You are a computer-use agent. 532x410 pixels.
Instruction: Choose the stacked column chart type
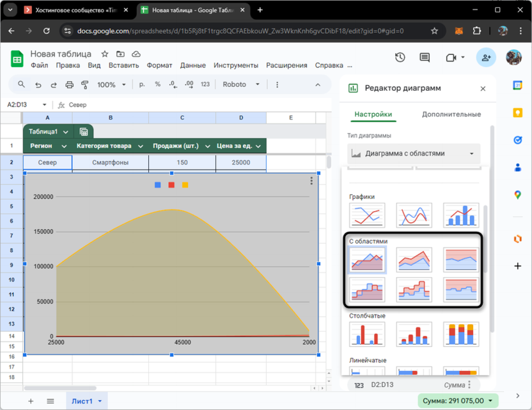[x=414, y=334]
